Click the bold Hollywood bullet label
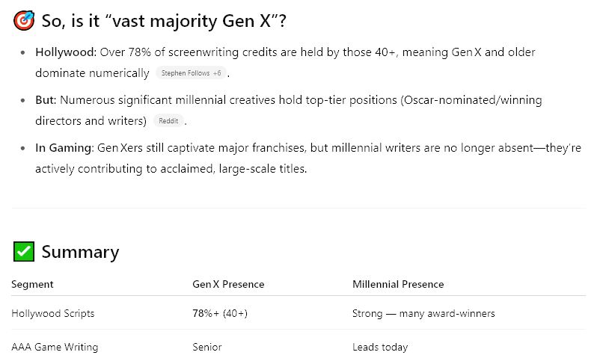 [66, 52]
